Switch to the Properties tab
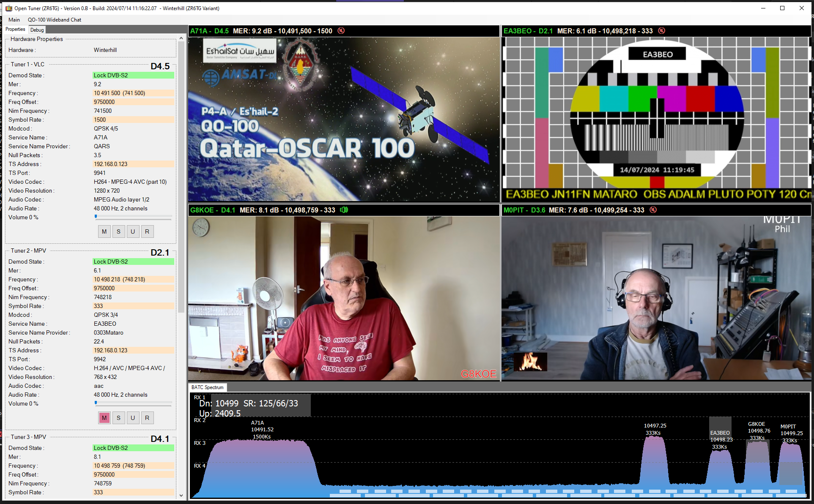Viewport: 814px width, 504px height. [x=16, y=30]
